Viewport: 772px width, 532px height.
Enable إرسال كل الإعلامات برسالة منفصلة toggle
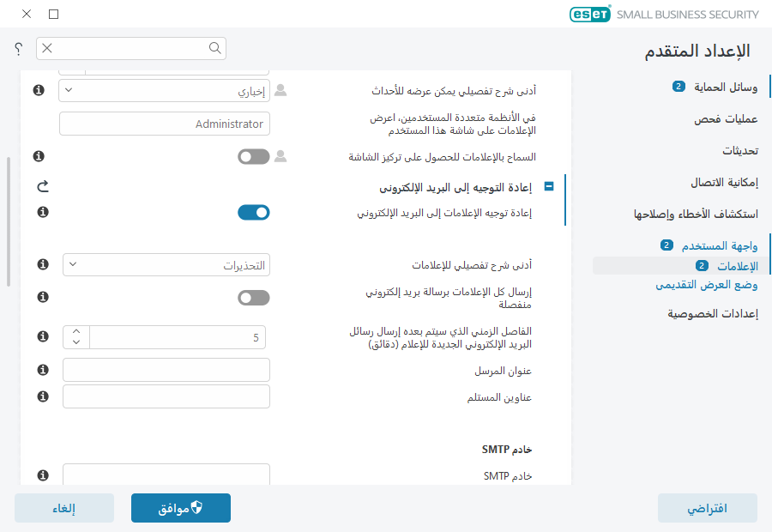(x=254, y=298)
